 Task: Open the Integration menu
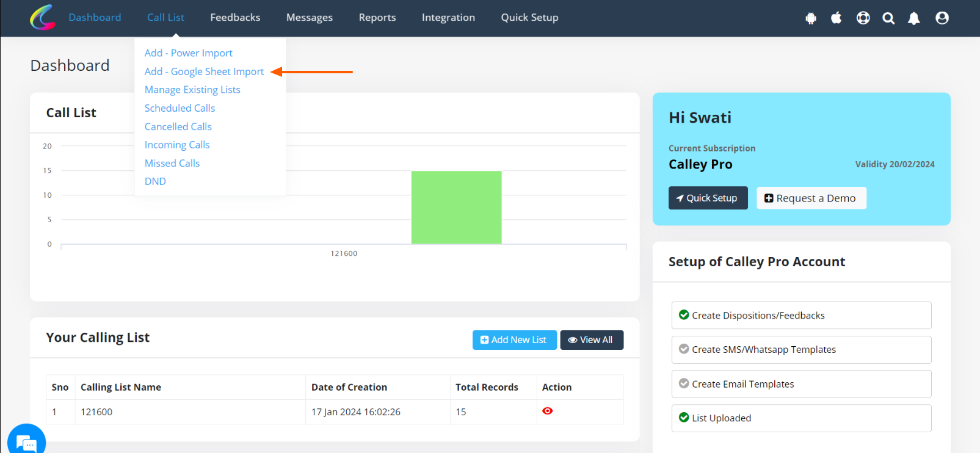pos(448,17)
